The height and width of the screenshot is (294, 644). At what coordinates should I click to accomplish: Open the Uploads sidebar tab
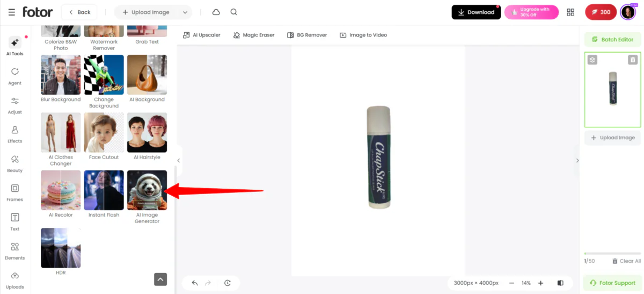tap(15, 280)
